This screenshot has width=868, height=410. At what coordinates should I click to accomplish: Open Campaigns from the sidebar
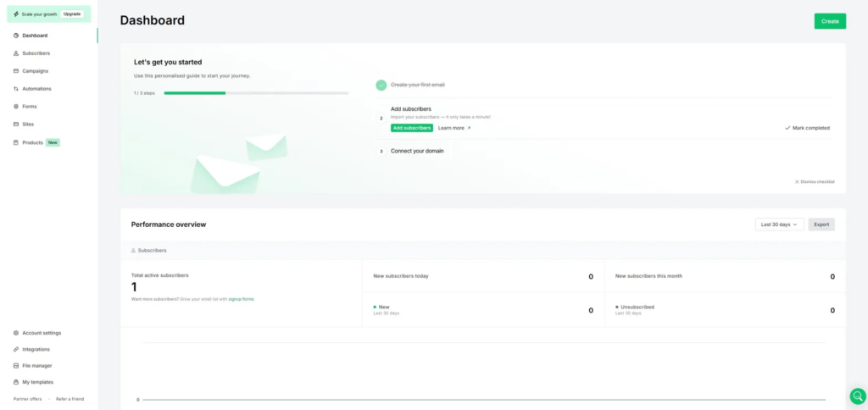(x=36, y=71)
